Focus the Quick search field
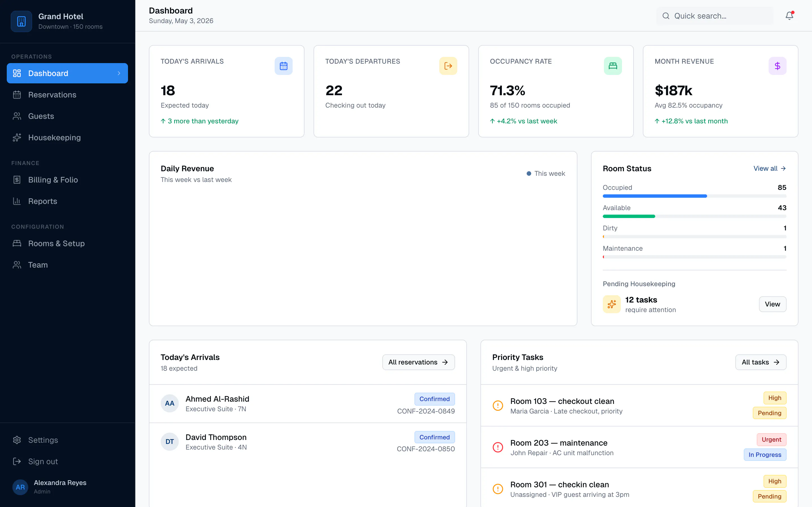Image resolution: width=812 pixels, height=507 pixels. [x=715, y=16]
